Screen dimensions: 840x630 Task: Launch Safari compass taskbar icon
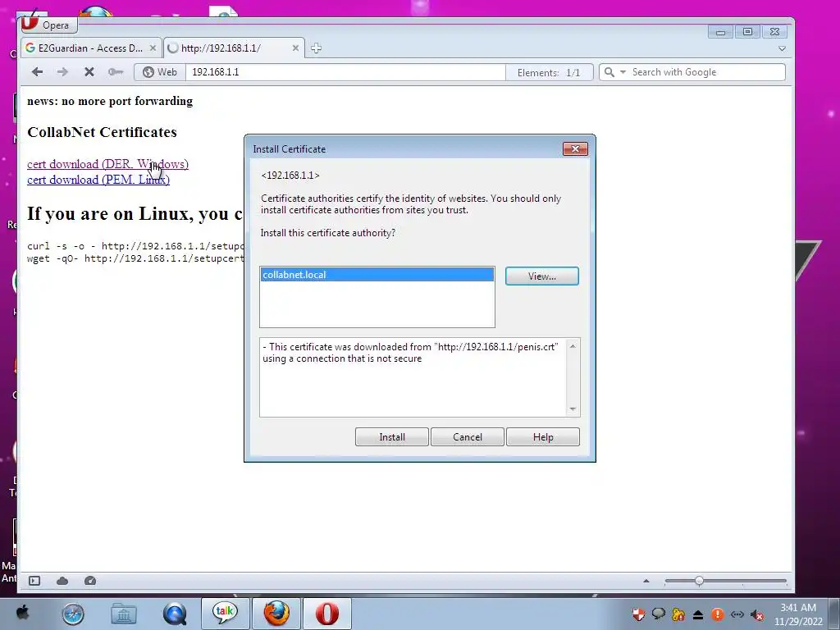[73, 614]
